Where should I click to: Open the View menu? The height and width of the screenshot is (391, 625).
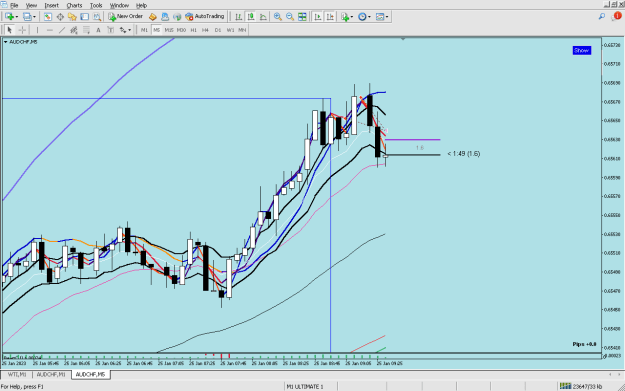[31, 5]
